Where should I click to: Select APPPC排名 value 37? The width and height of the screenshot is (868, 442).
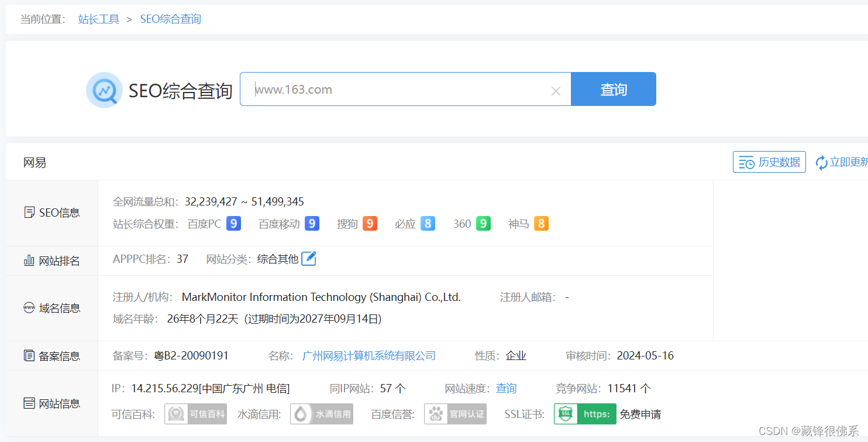pos(182,259)
